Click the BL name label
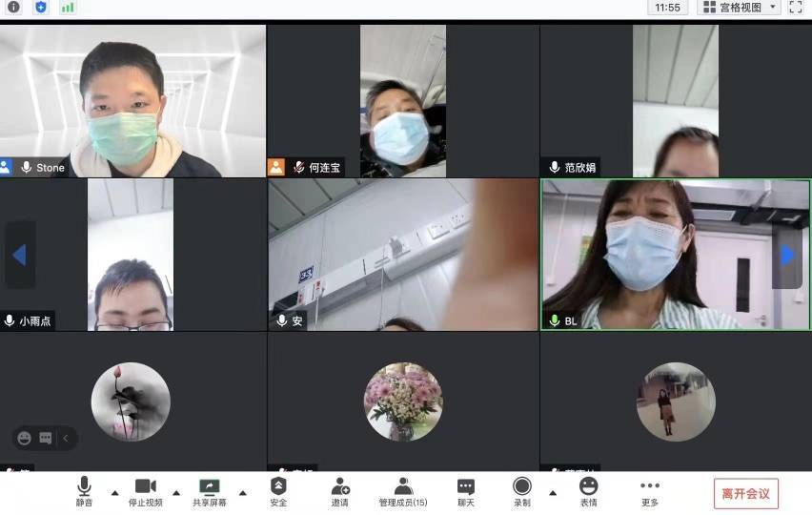 click(571, 320)
